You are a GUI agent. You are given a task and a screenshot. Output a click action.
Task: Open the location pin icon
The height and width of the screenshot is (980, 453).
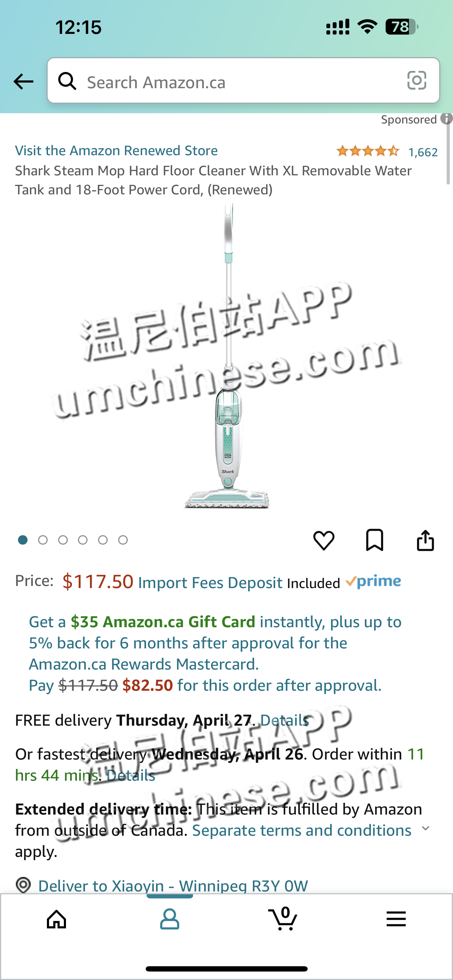(x=23, y=885)
